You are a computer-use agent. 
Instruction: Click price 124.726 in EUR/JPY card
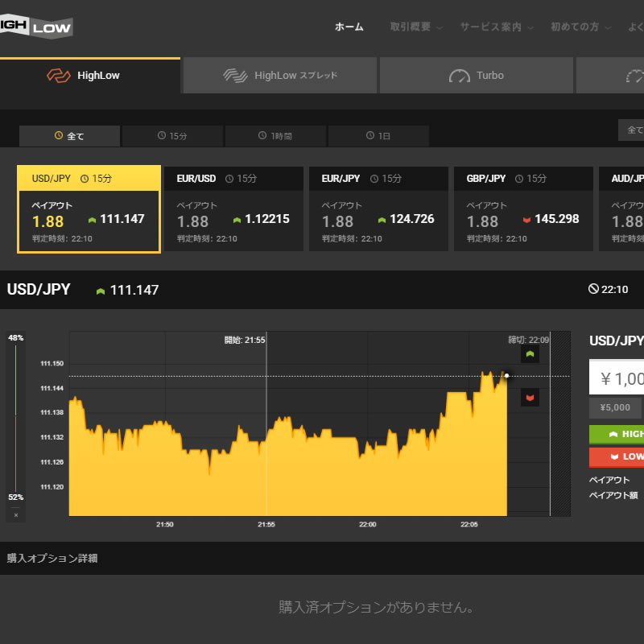tap(412, 219)
